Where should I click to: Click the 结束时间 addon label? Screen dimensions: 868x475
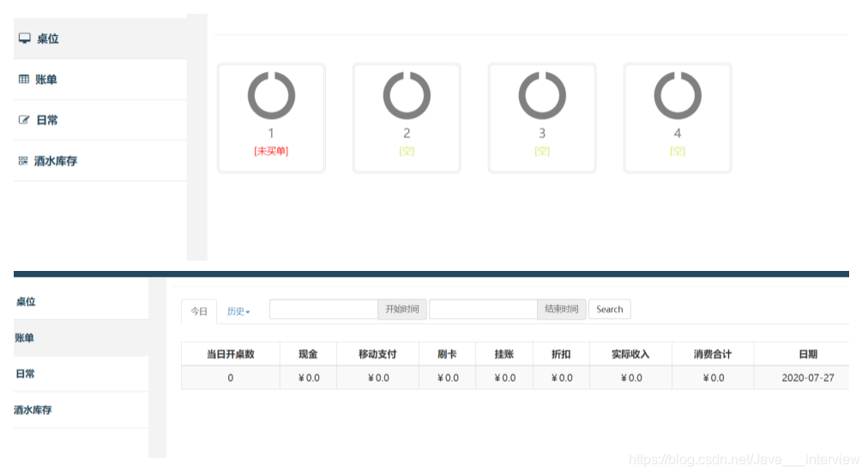[561, 309]
